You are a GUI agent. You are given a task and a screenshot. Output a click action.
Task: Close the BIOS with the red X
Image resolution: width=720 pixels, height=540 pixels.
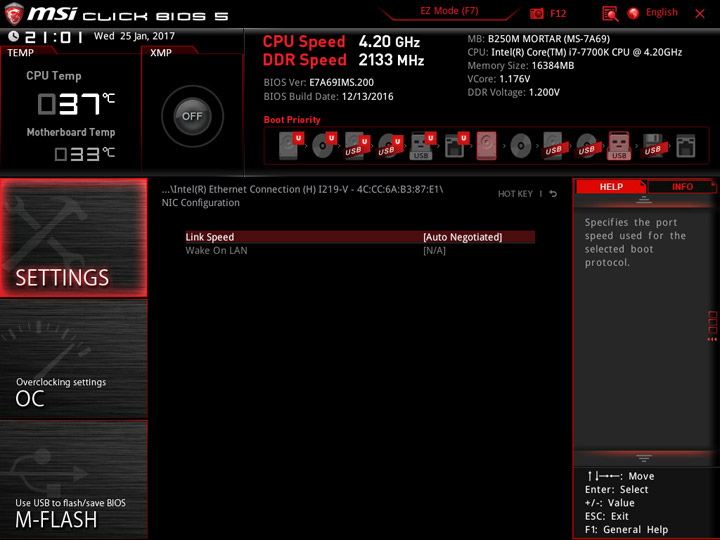tap(700, 14)
